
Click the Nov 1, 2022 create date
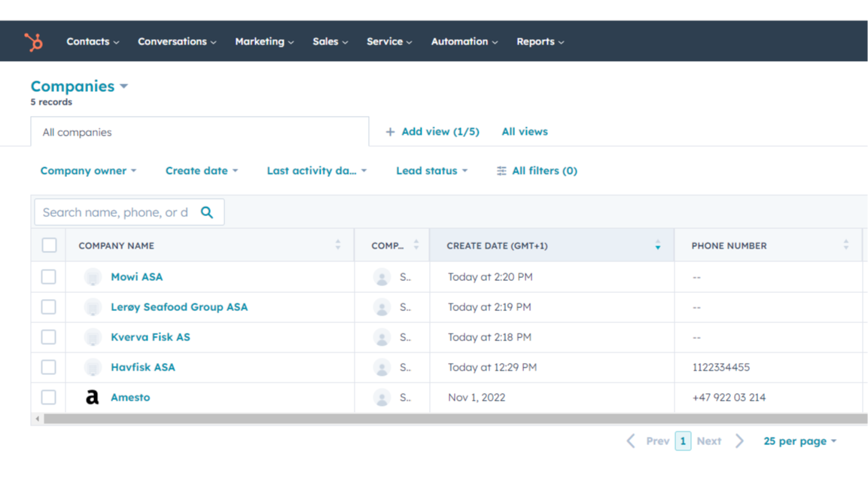coord(477,397)
